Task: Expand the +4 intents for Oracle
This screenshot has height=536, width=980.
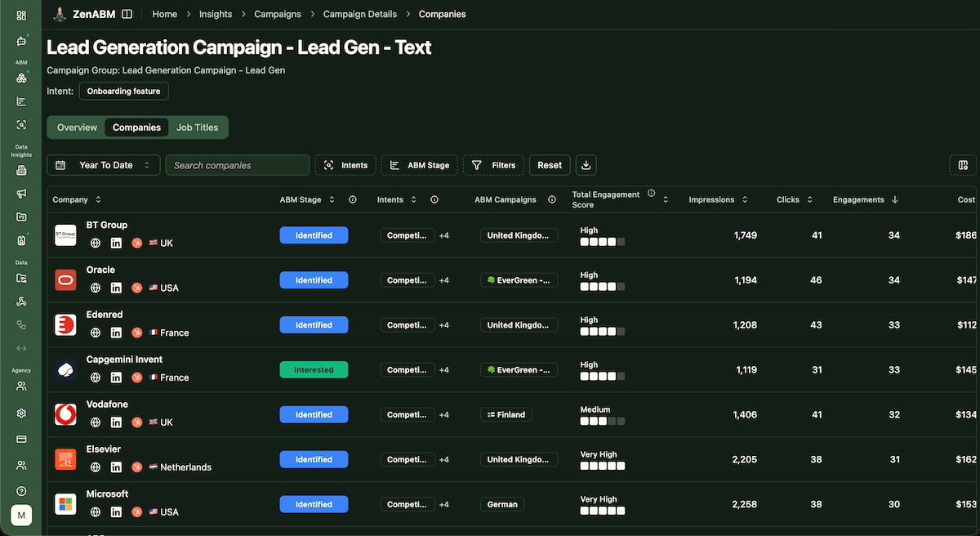Action: (443, 279)
